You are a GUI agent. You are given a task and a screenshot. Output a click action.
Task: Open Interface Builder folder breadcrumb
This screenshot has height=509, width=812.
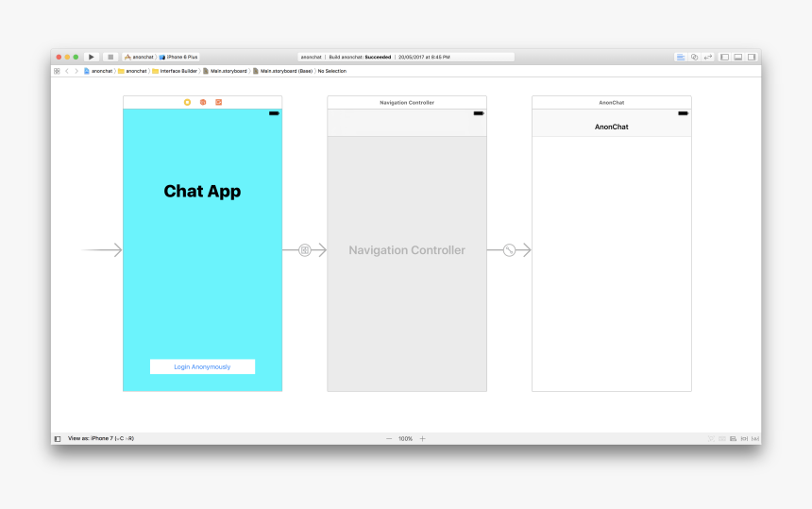[x=175, y=71]
